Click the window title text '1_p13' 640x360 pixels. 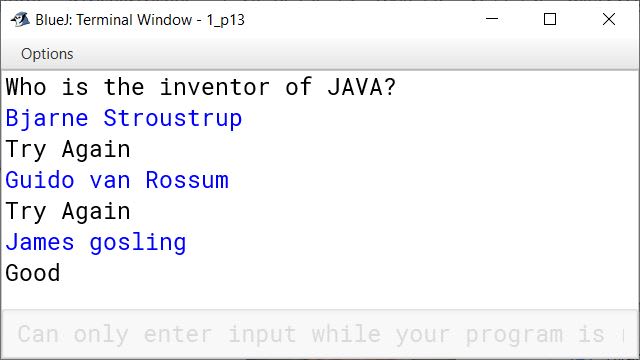226,20
